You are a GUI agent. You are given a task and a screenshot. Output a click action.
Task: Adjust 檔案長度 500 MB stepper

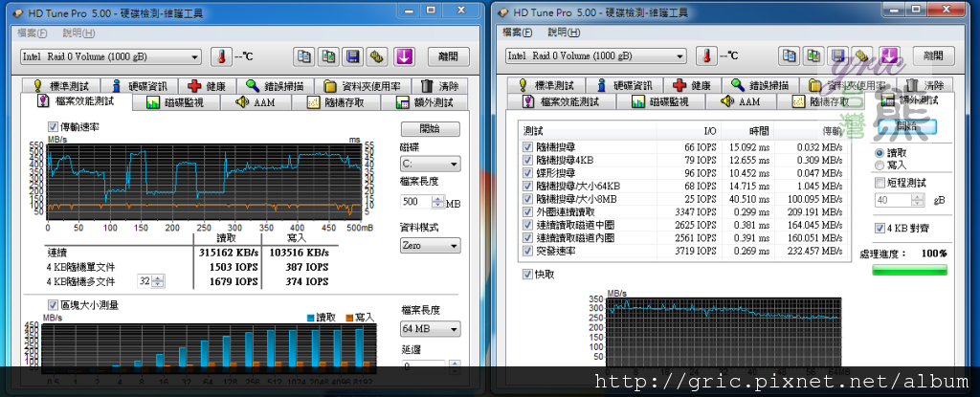[x=437, y=202]
